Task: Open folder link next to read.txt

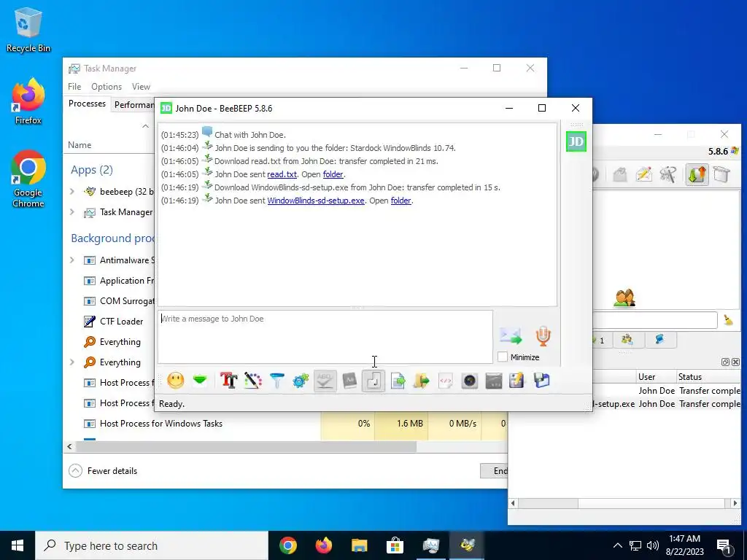Action: (x=333, y=174)
